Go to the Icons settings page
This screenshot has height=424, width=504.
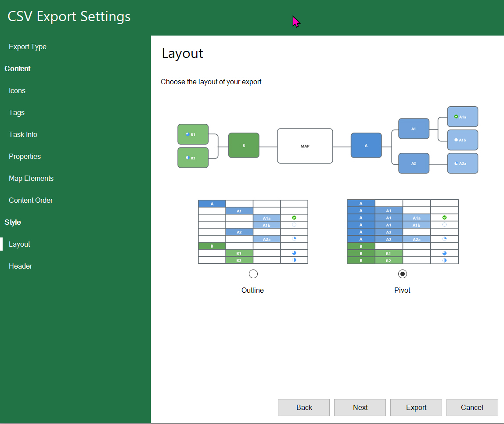[x=17, y=90]
